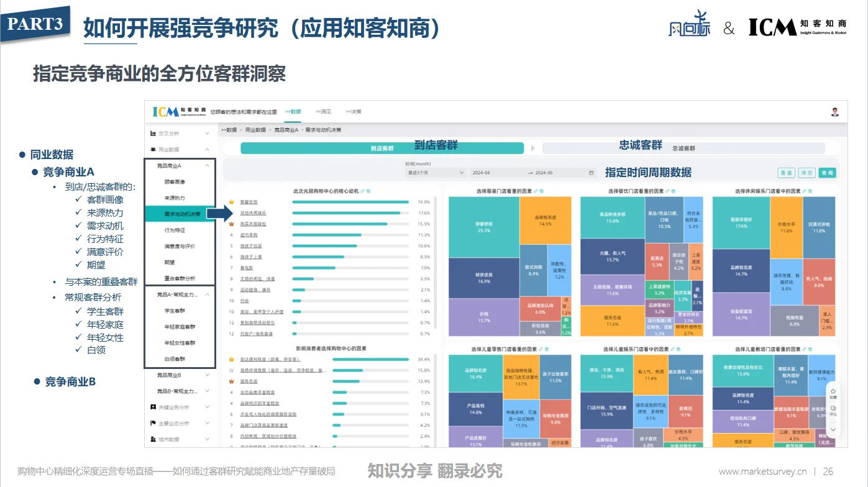Expand the 交叉分析 sidebar section
Screen dimensions: 868x487
coord(208,133)
